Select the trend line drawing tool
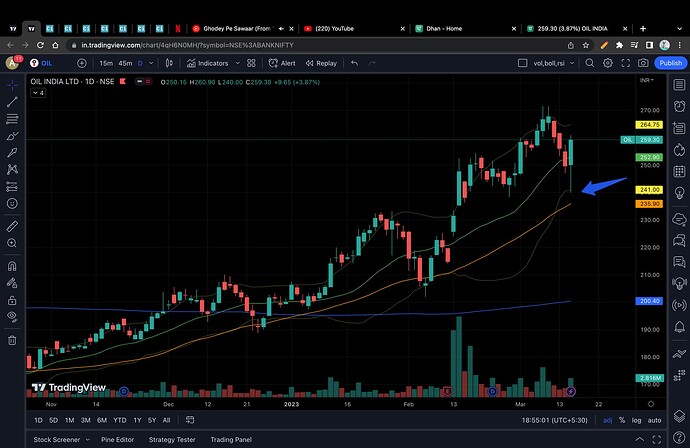This screenshot has width=690, height=448. point(12,101)
